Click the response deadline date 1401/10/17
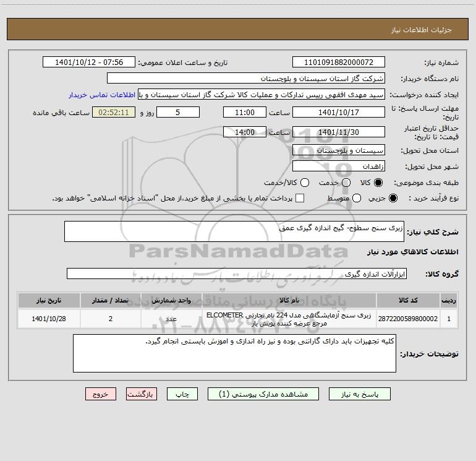This screenshot has height=461, width=476. pyautogui.click(x=339, y=112)
